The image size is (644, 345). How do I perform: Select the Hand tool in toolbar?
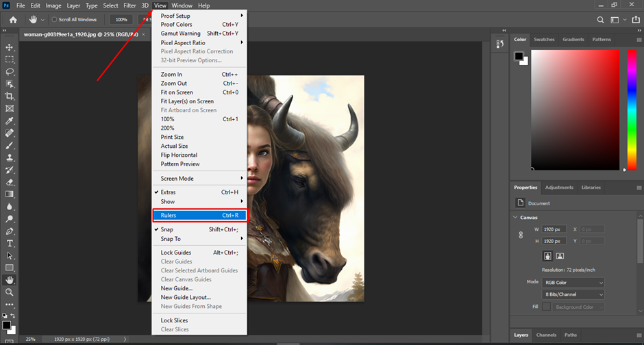(10, 280)
